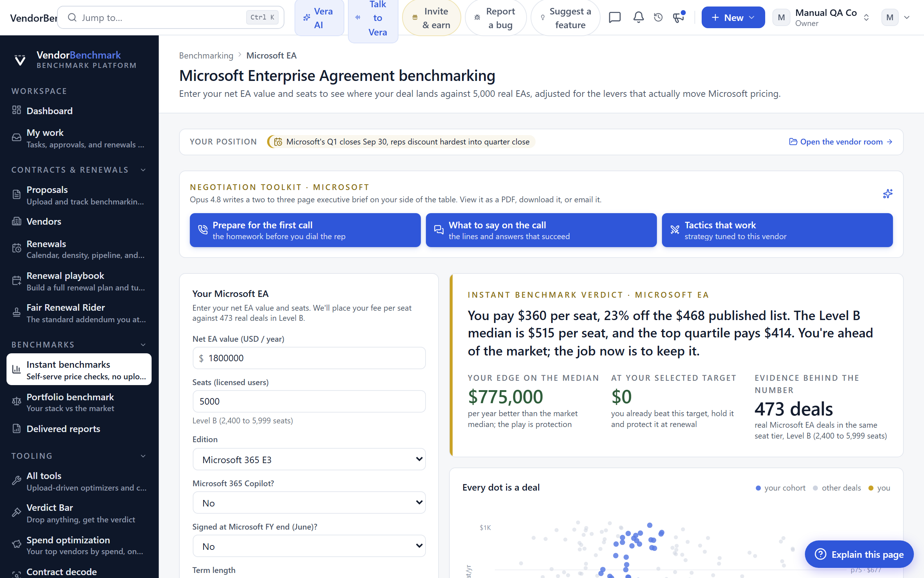
Task: Click the calendar icon in Q1 closes notice
Action: pos(278,142)
